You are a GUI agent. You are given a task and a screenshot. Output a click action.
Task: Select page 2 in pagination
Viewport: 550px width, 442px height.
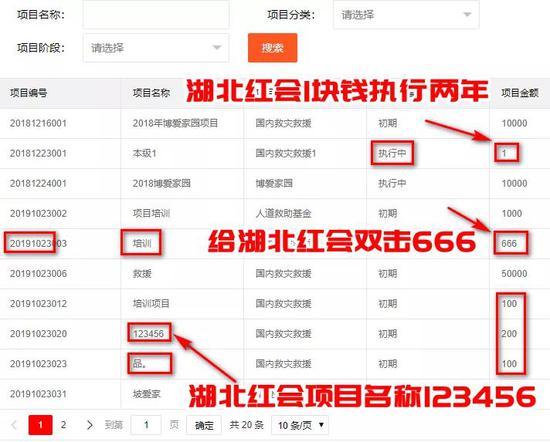(x=63, y=425)
